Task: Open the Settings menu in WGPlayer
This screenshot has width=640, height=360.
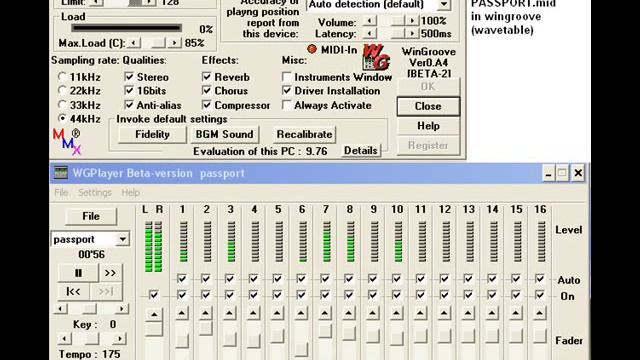Action: click(x=95, y=192)
